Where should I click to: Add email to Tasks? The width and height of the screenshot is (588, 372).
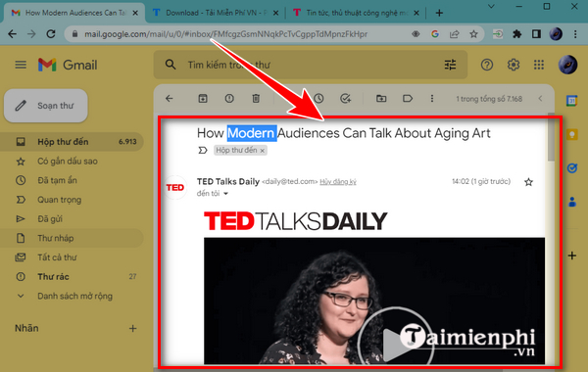(345, 99)
